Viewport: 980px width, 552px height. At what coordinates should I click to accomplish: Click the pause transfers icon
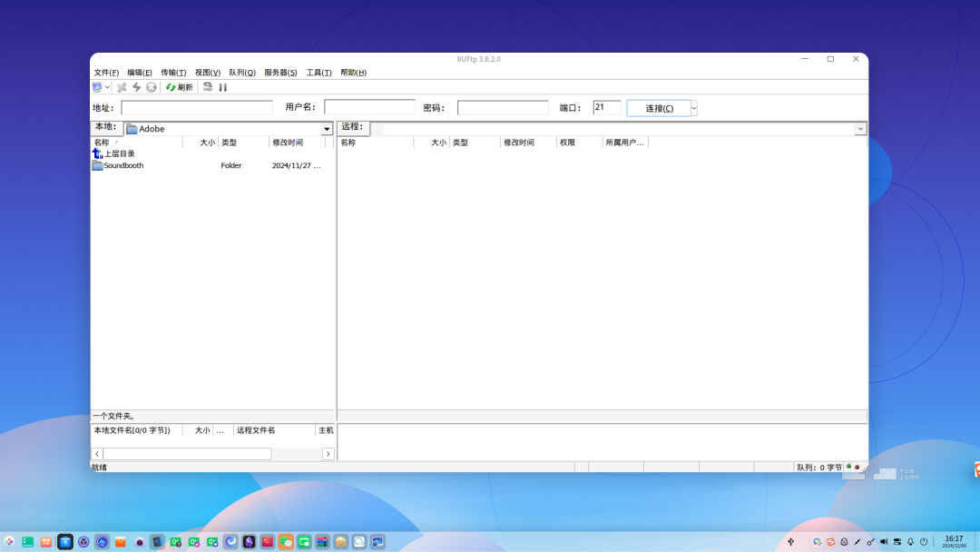(222, 87)
